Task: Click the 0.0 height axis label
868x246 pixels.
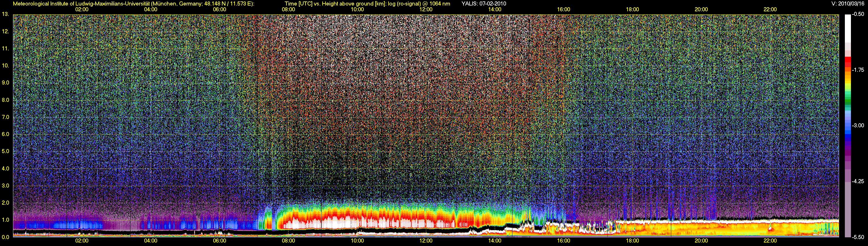Action: point(5,237)
